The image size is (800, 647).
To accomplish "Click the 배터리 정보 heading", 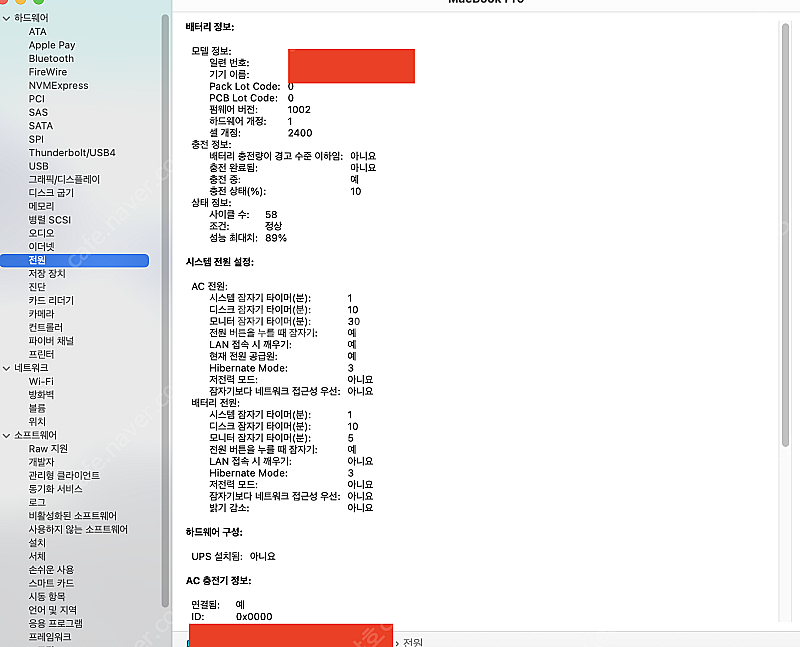I will click(x=210, y=27).
